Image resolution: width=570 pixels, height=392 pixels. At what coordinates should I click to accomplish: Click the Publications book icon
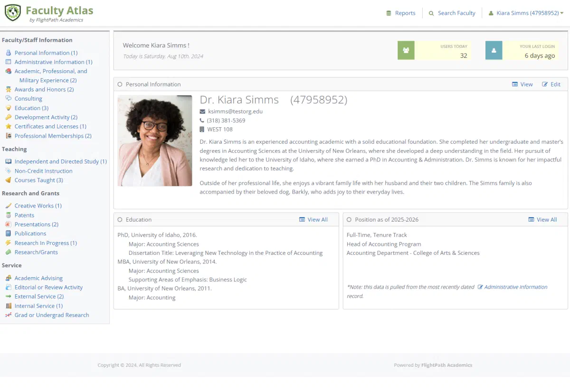coord(8,233)
